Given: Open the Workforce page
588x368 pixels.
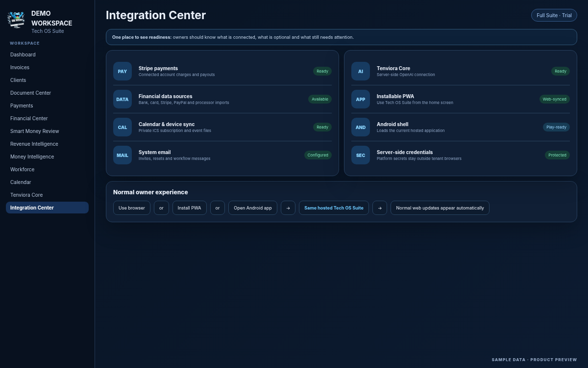Looking at the screenshot, I should (47, 169).
